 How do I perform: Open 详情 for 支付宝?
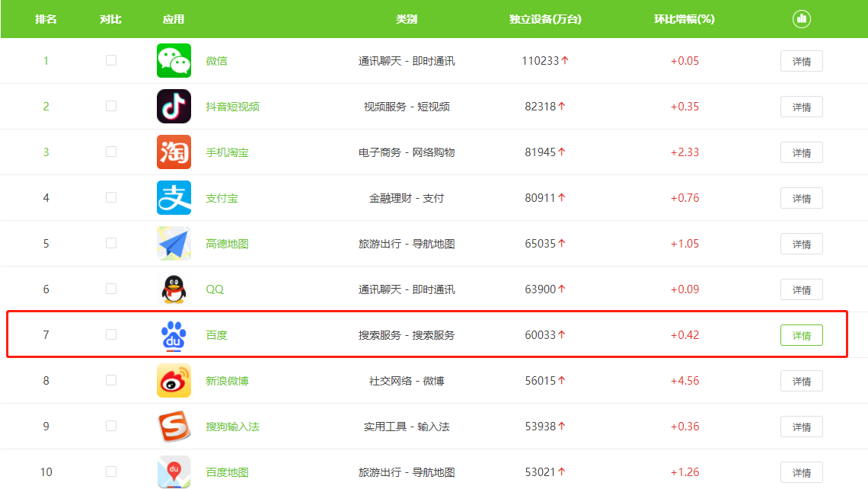(801, 198)
